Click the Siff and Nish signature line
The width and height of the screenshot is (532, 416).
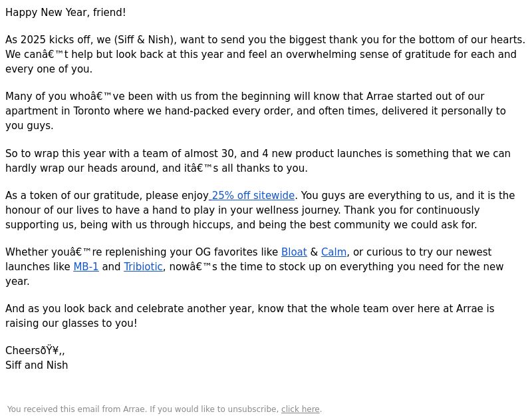click(x=37, y=365)
